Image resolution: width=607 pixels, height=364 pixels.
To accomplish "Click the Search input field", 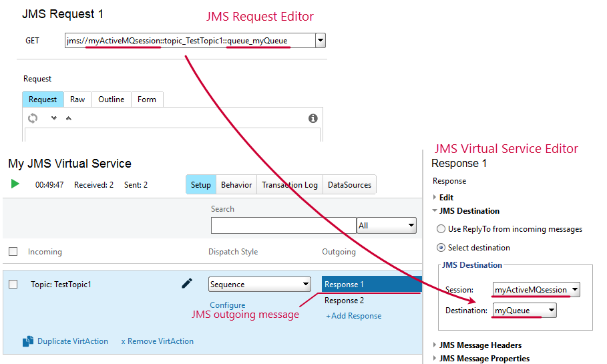I will tap(283, 225).
